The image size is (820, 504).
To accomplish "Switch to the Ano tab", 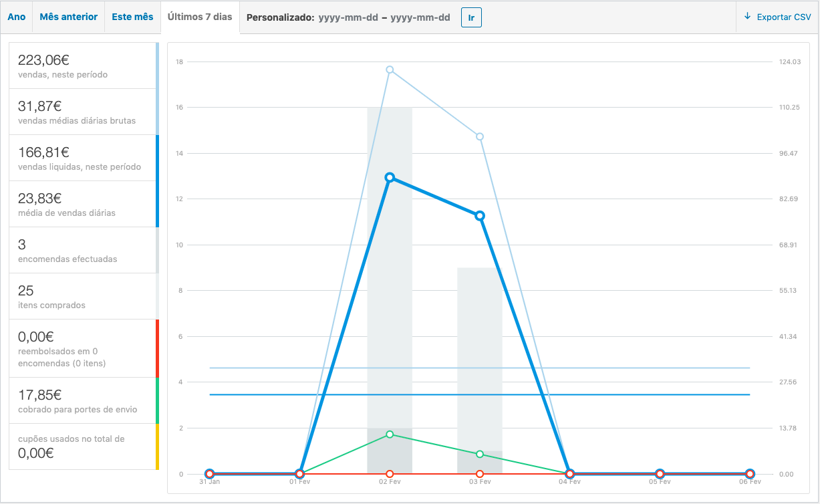I will coord(17,17).
